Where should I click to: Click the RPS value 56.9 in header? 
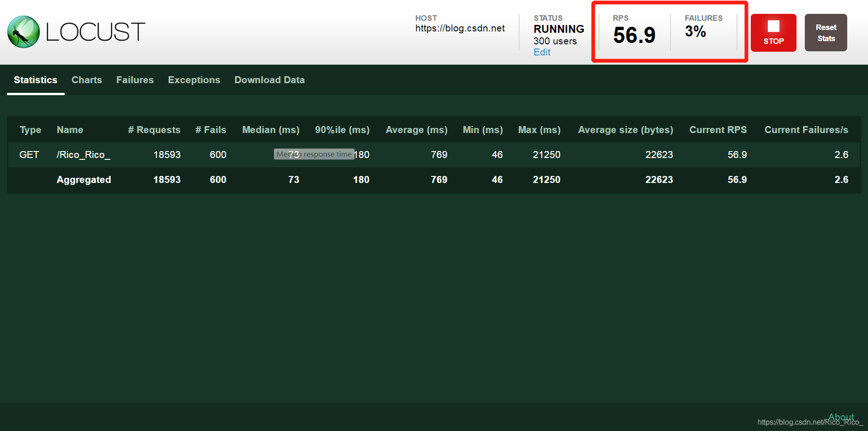pyautogui.click(x=634, y=35)
